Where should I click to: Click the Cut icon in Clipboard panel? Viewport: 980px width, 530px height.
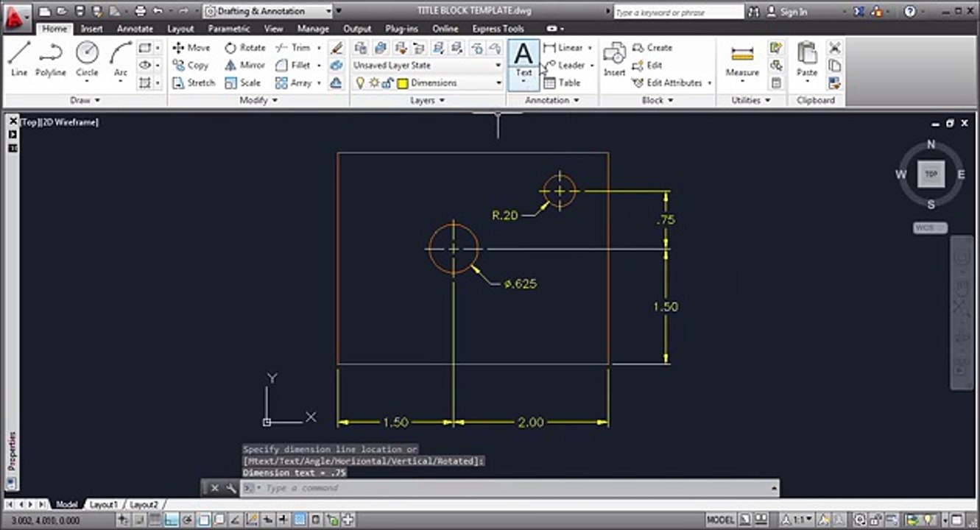(x=834, y=48)
